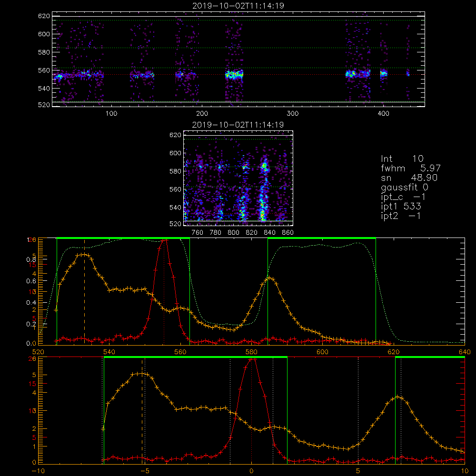
Task: Click x-axis label 400 of top image
Action: click(383, 114)
